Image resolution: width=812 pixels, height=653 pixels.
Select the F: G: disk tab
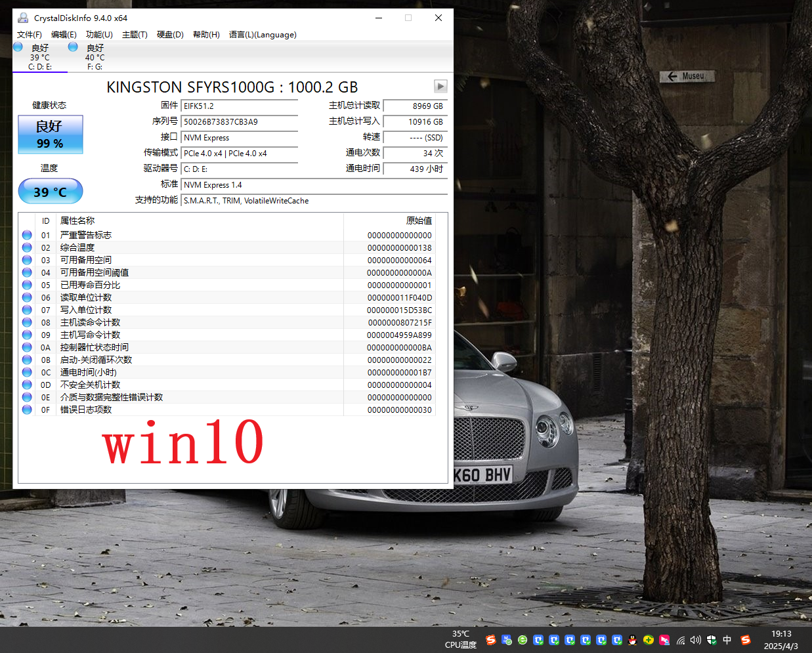[95, 57]
